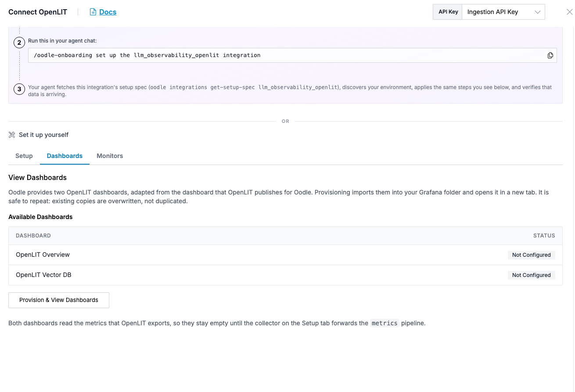Click the Docs document icon
The height and width of the screenshot is (392, 575).
(93, 12)
